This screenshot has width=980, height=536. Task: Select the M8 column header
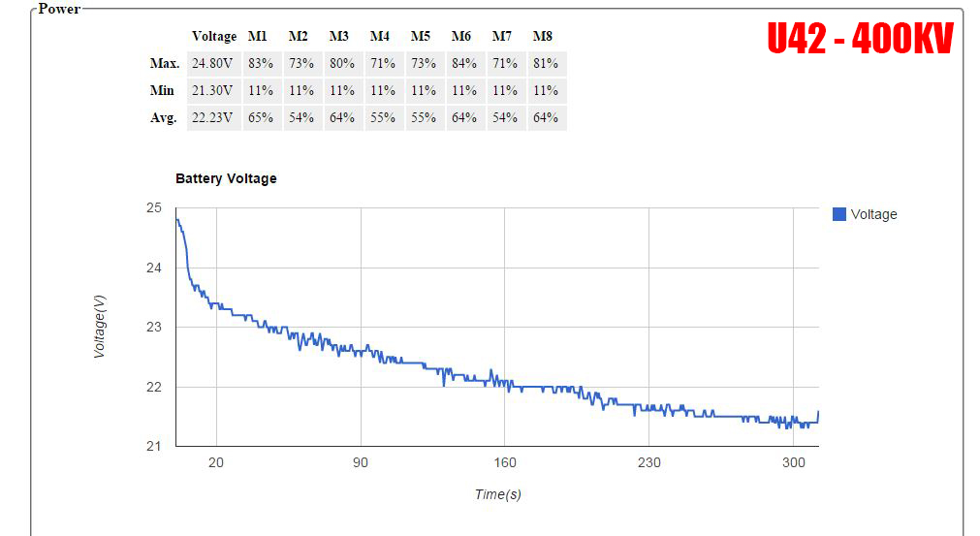pyautogui.click(x=542, y=36)
